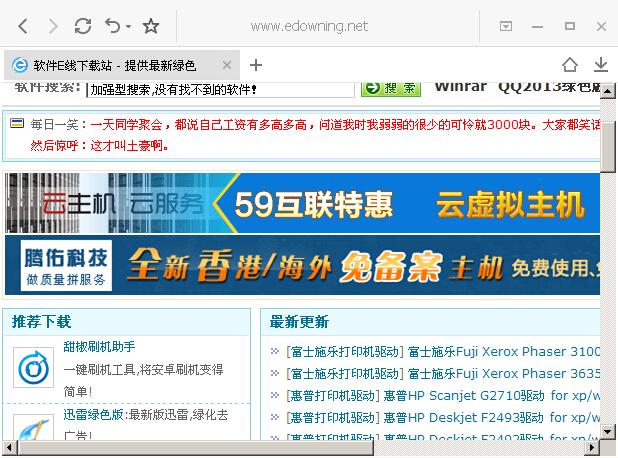Open the home page icon
The image size is (618, 458).
569,65
